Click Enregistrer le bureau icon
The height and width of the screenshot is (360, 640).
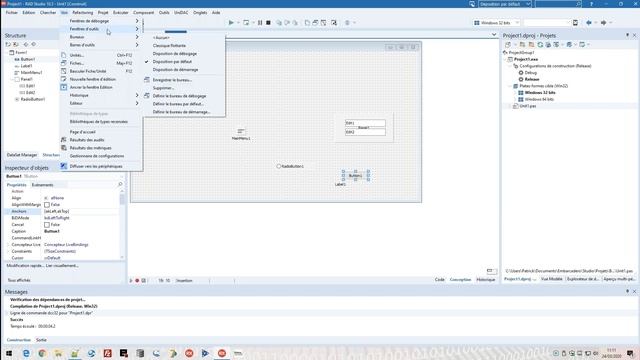coord(147,80)
